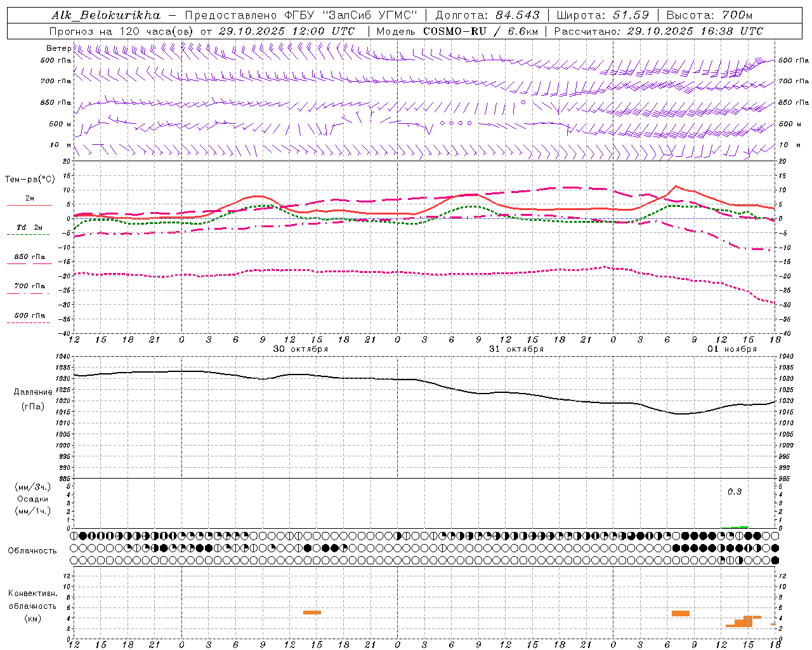This screenshot has height=650, width=812.
Task: Click the Alk_Belokurikha station title
Action: point(106,15)
